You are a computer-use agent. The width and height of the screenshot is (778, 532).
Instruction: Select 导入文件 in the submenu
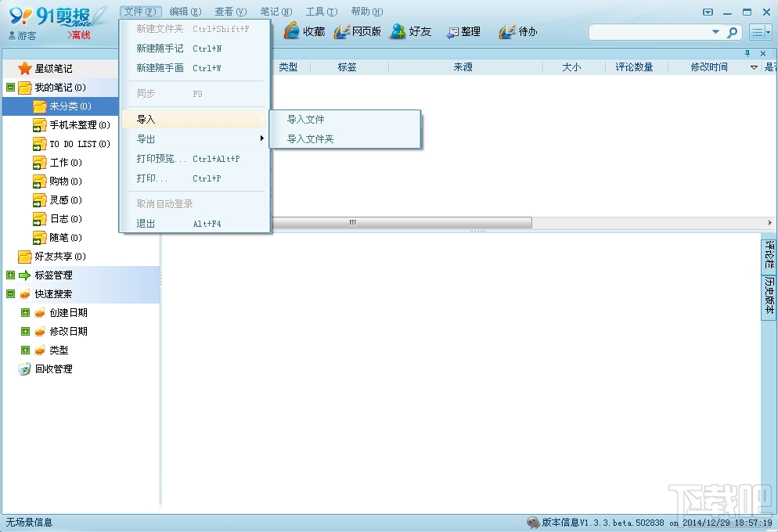pos(345,120)
